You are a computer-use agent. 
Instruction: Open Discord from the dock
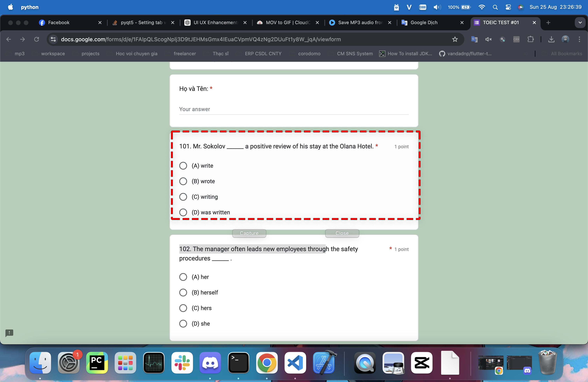point(210,363)
